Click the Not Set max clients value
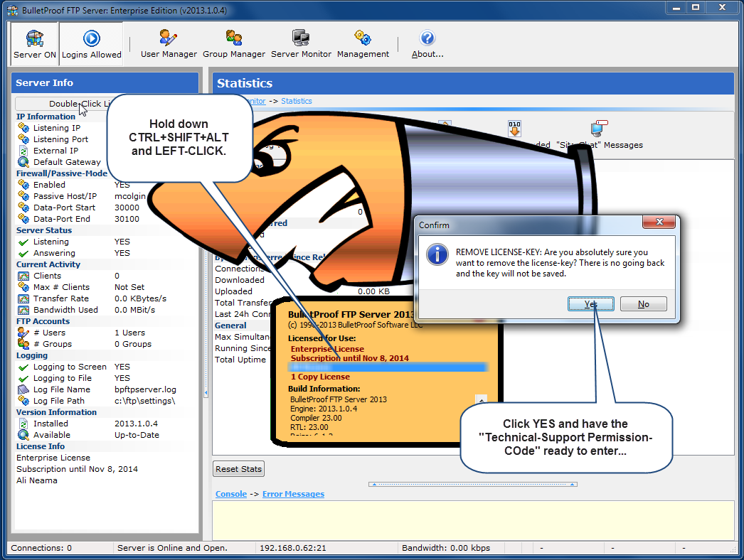This screenshot has height=560, width=744. coord(129,287)
